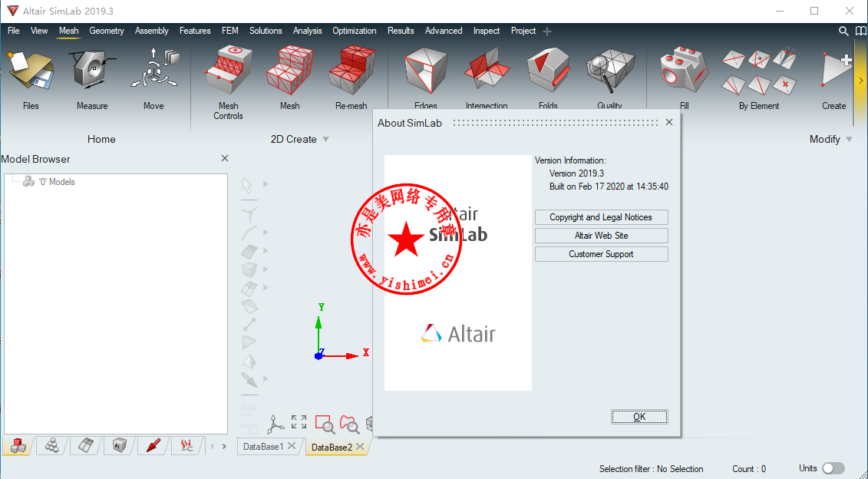Viewport: 868px width, 479px height.
Task: Switch to the Analysis ribbon tab
Action: pyautogui.click(x=307, y=31)
